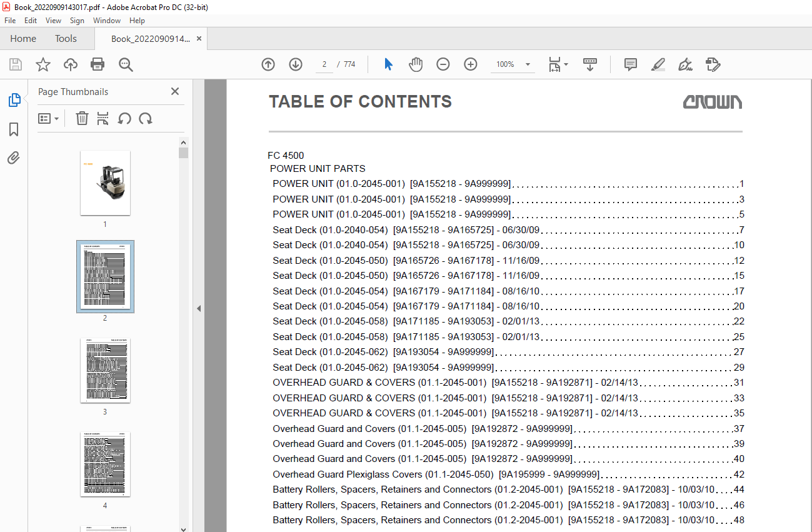Switch to the Home tab
This screenshot has height=532, width=812.
[23, 39]
